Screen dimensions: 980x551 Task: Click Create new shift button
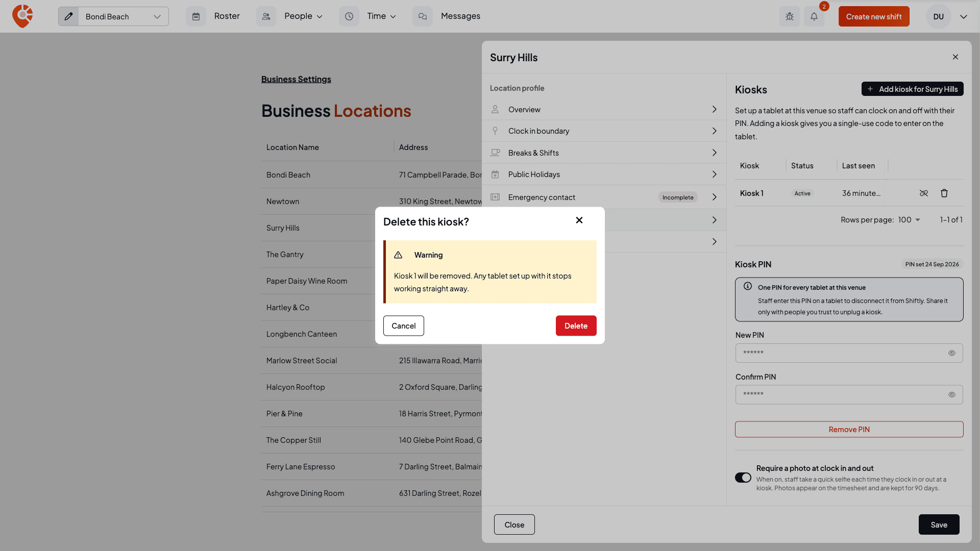pyautogui.click(x=874, y=16)
